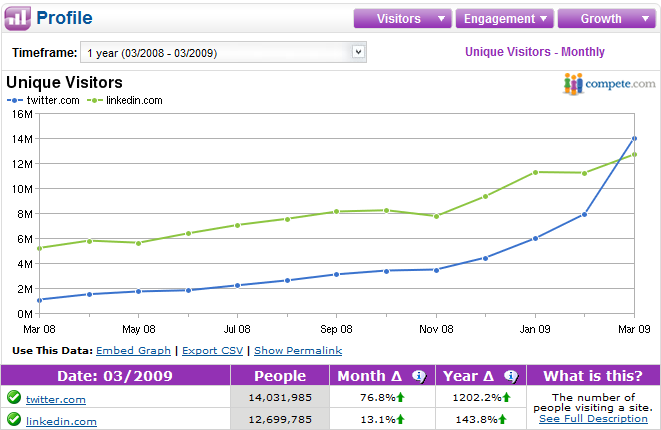Click the twitter.com Mar 09 data point

point(634,138)
